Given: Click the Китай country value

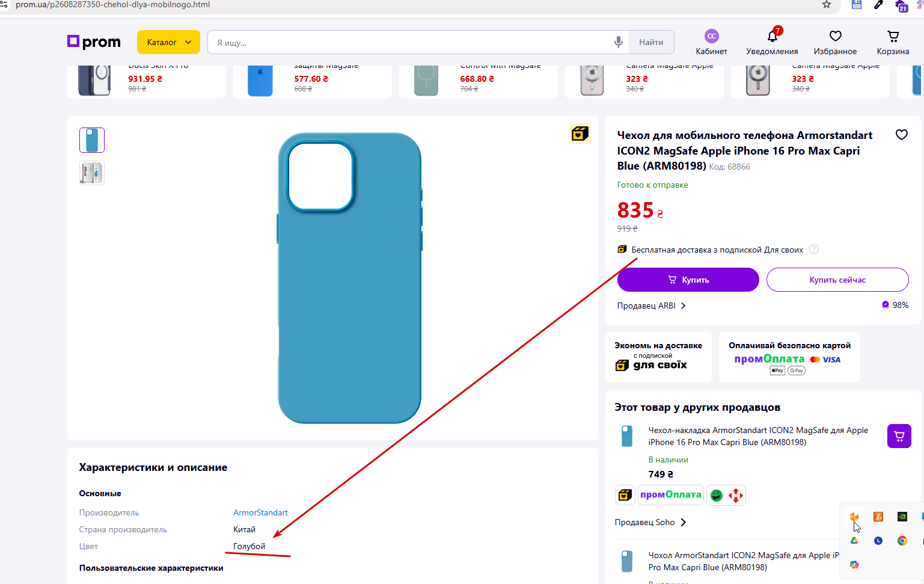Looking at the screenshot, I should (244, 529).
